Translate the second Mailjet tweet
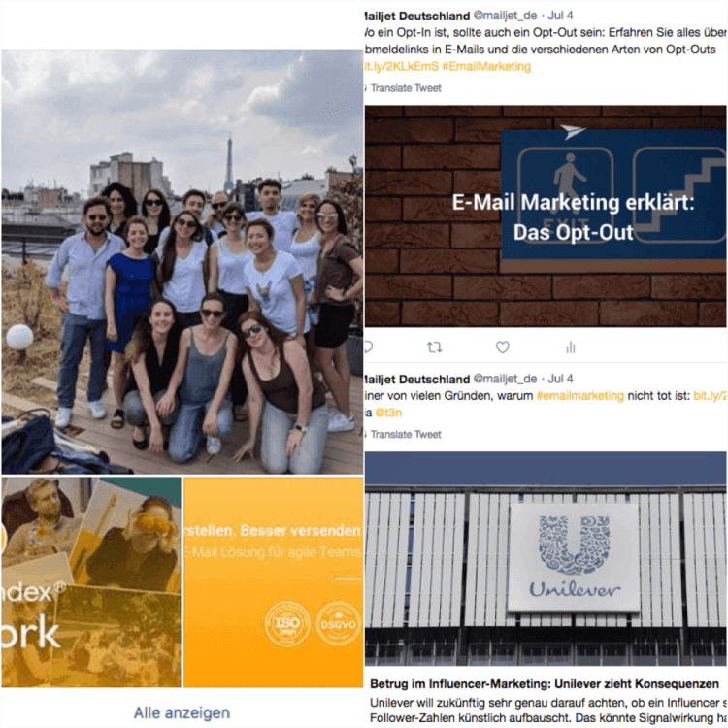 click(403, 435)
